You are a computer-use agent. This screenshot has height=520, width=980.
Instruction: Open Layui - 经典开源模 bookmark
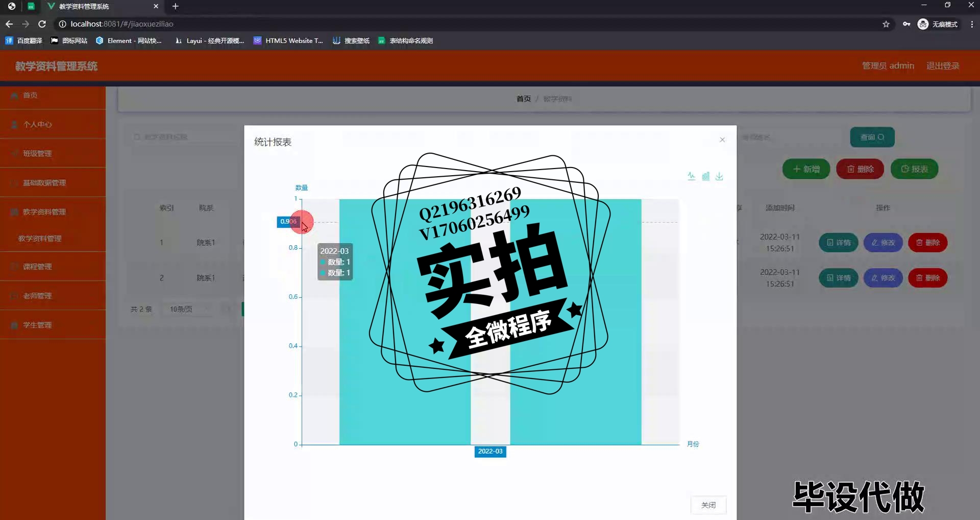click(210, 40)
